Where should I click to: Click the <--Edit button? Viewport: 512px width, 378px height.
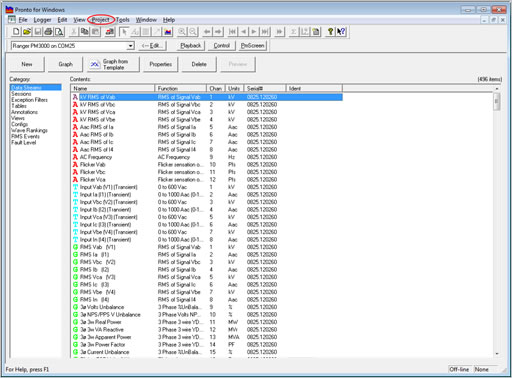click(153, 46)
